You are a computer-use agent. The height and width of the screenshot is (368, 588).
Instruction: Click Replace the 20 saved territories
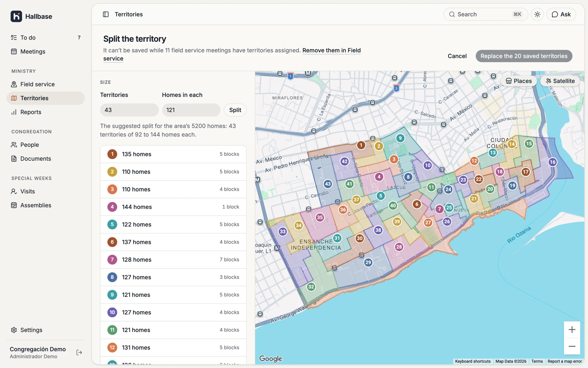(524, 56)
